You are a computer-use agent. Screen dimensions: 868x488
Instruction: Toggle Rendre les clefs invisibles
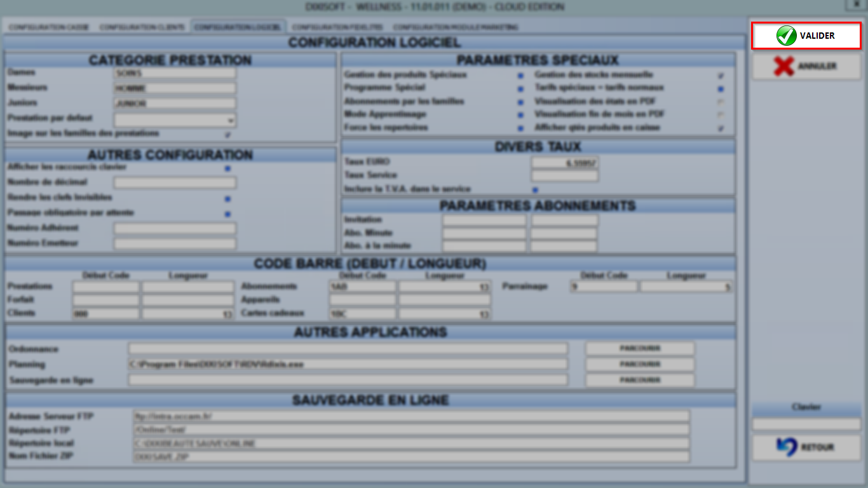[227, 199]
